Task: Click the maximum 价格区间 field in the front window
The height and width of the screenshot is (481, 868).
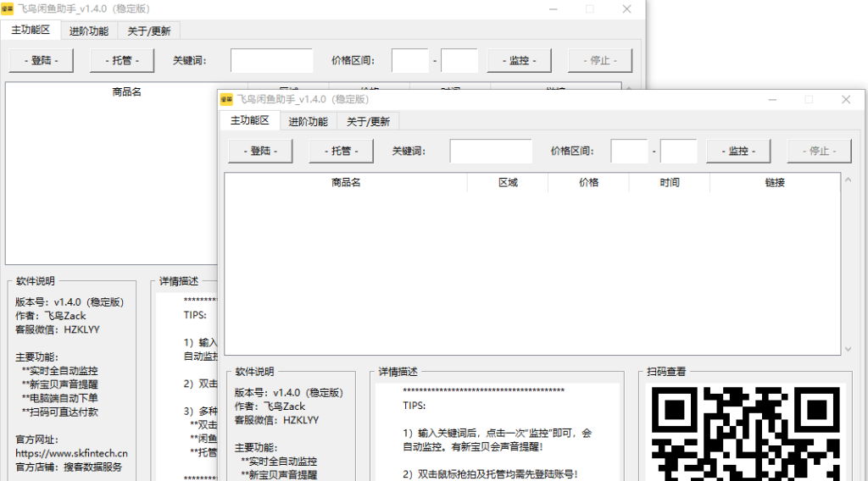Action: pyautogui.click(x=678, y=151)
